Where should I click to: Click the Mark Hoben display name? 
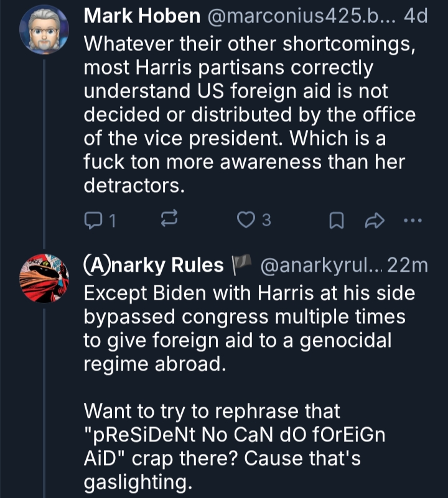click(140, 16)
